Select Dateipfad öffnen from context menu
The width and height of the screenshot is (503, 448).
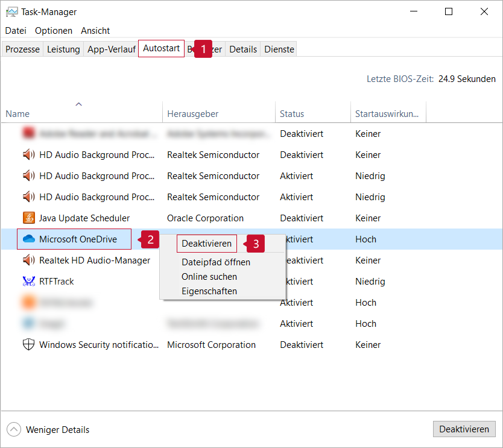pyautogui.click(x=216, y=262)
